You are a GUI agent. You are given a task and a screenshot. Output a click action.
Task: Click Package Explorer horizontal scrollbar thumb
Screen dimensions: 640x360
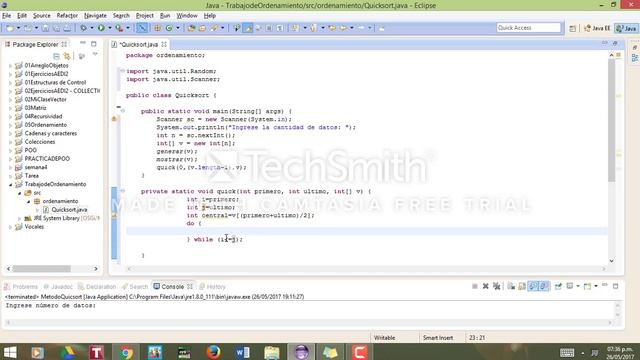tap(41, 269)
